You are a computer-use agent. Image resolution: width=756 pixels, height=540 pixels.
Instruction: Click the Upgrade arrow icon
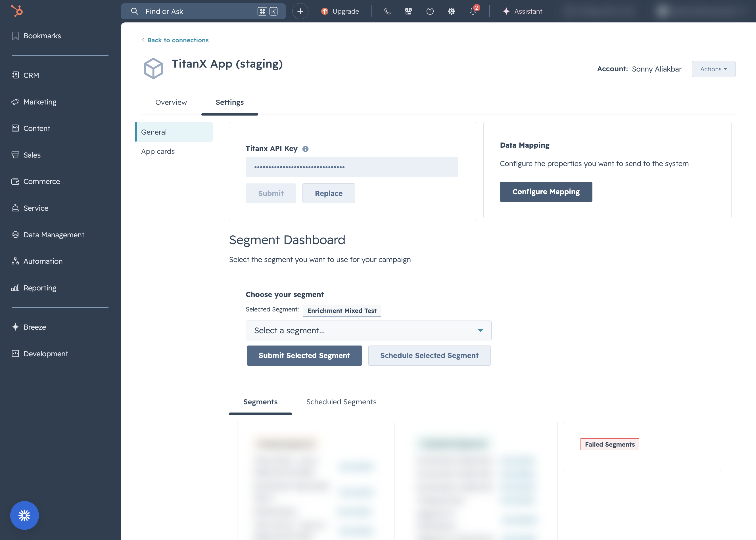pos(325,11)
